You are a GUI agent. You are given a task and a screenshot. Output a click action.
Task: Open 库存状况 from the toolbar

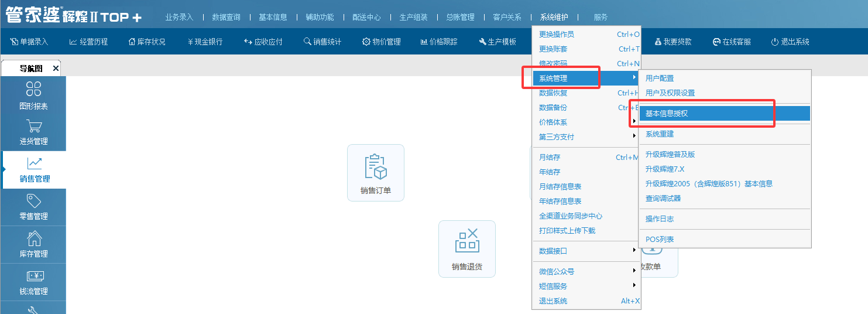coord(146,42)
